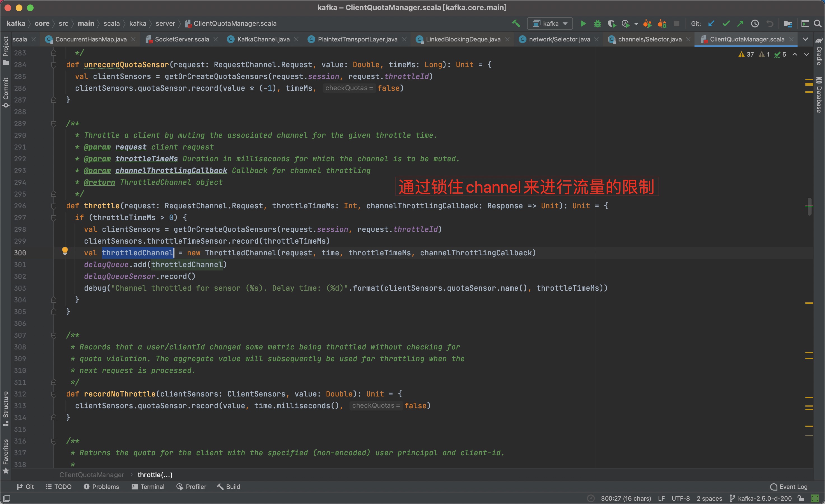Image resolution: width=825 pixels, height=504 pixels.
Task: Click the Git update project arrow
Action: [x=712, y=24]
